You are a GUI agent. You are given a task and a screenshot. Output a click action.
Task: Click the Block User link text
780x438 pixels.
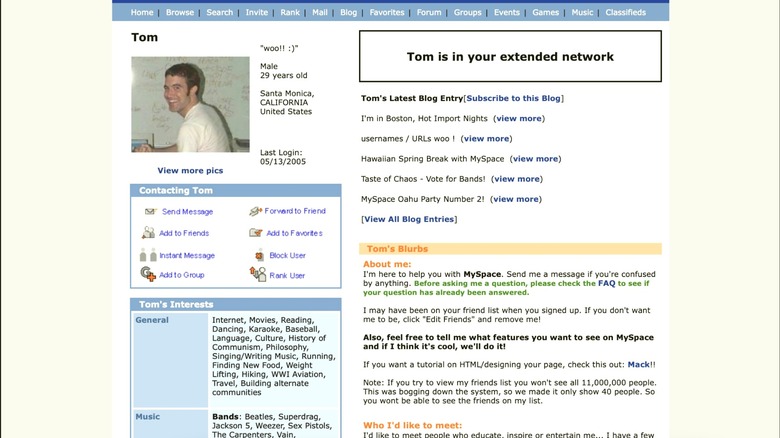(288, 255)
